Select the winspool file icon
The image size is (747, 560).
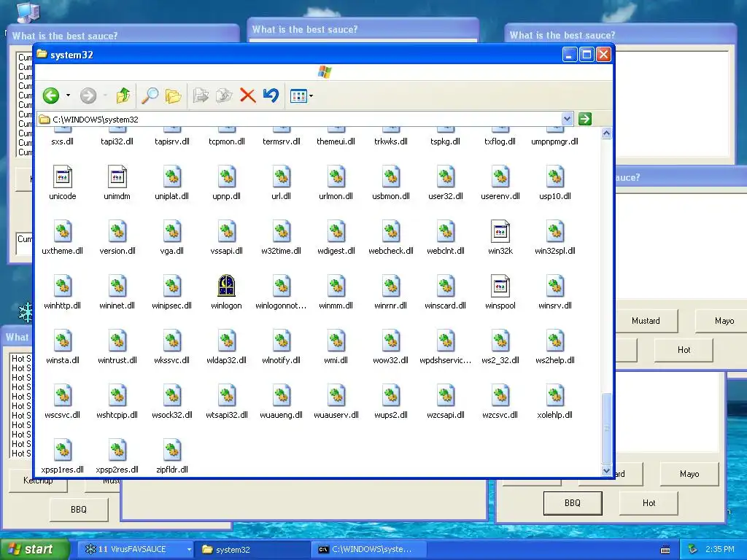(x=500, y=286)
